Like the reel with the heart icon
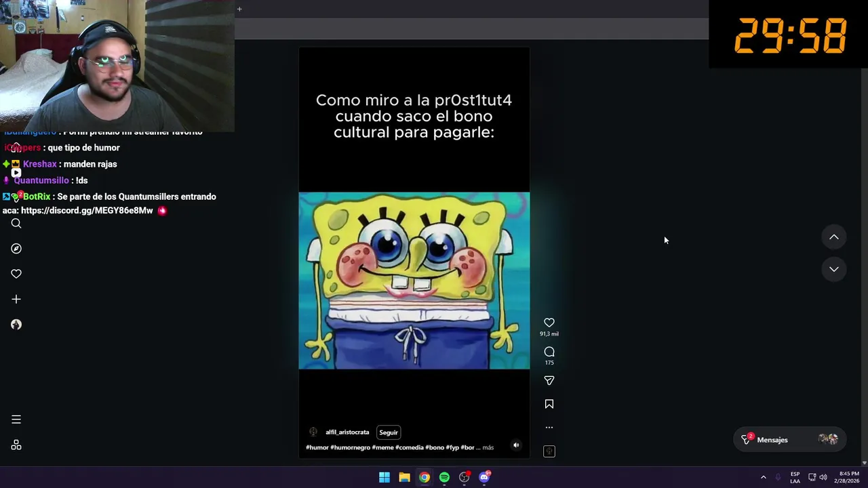The height and width of the screenshot is (488, 868). pyautogui.click(x=549, y=323)
